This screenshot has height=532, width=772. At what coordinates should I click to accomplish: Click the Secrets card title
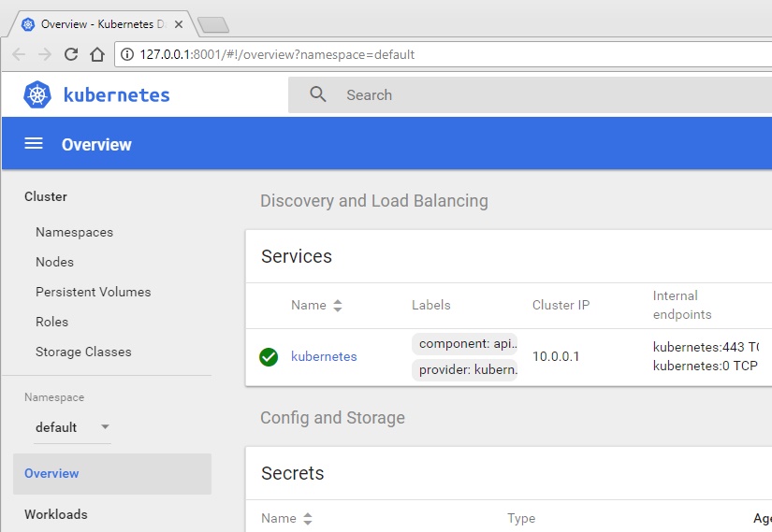[293, 473]
